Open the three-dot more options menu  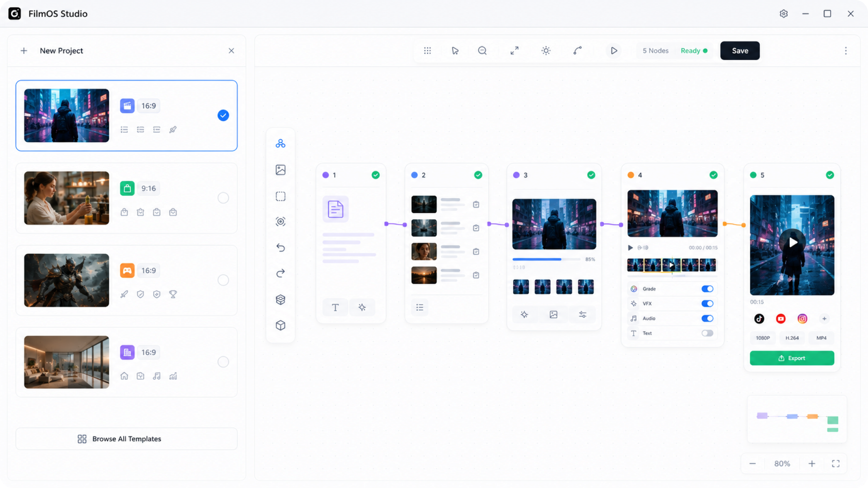click(846, 51)
